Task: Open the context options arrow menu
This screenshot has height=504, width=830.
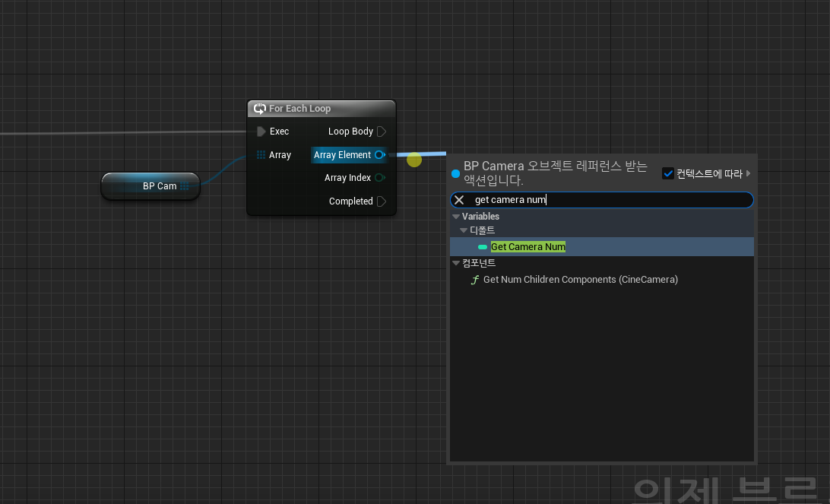Action: (748, 173)
